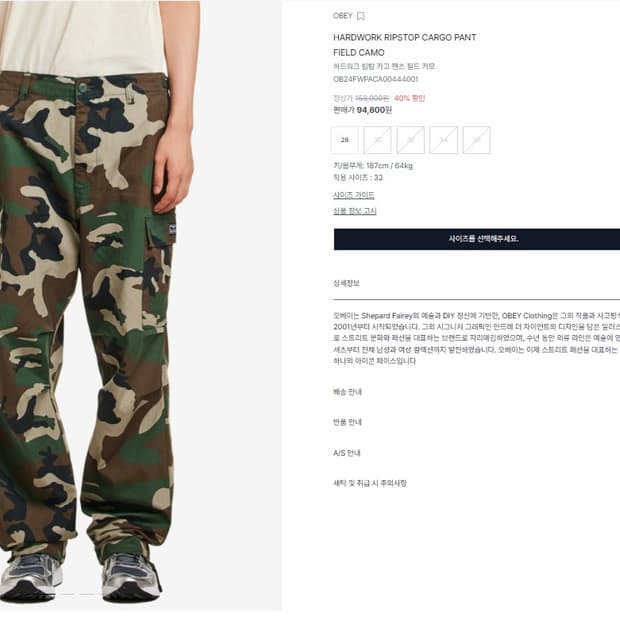Open the 사이즈 가이드 size guide link
This screenshot has width=620, height=620.
353,195
